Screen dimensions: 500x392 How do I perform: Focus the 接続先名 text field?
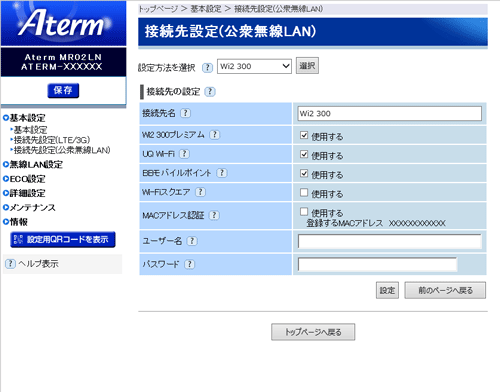click(390, 113)
